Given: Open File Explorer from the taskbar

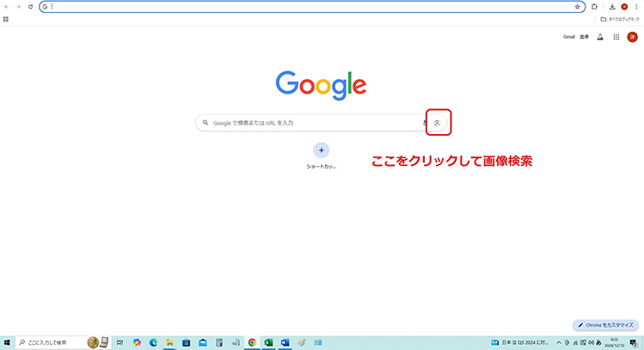Looking at the screenshot, I should point(169,342).
